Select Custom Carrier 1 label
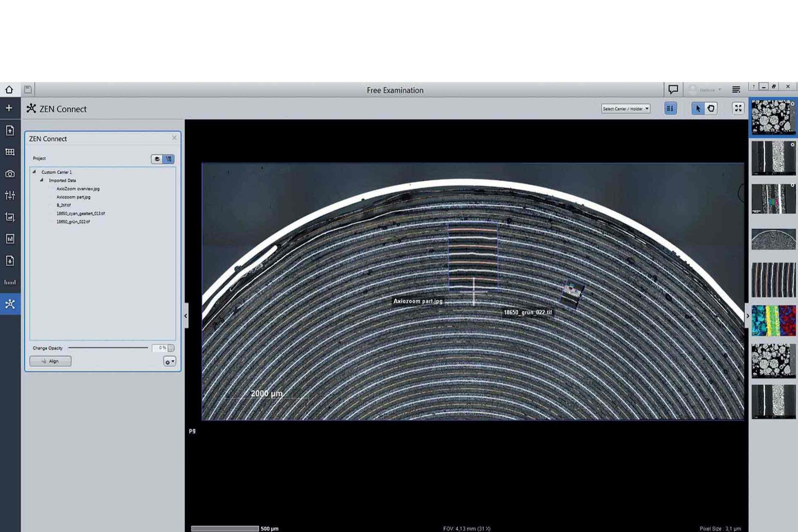The height and width of the screenshot is (532, 798). [x=56, y=172]
